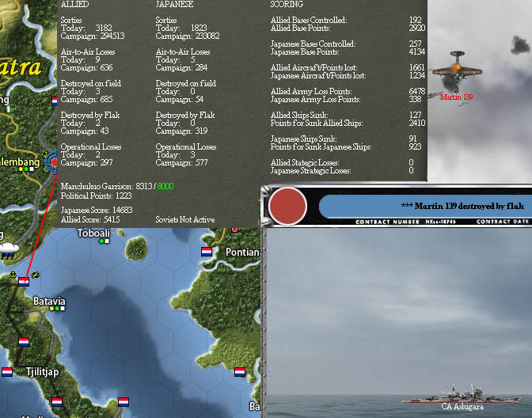This screenshot has height=418, width=532.
Task: Click 'Japanese Score: 14683'
Action: (x=97, y=210)
